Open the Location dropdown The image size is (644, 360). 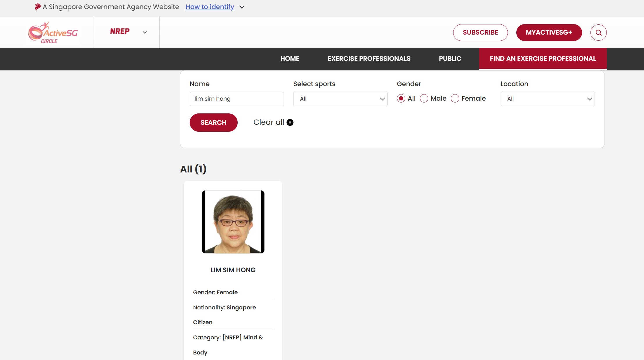pos(547,99)
